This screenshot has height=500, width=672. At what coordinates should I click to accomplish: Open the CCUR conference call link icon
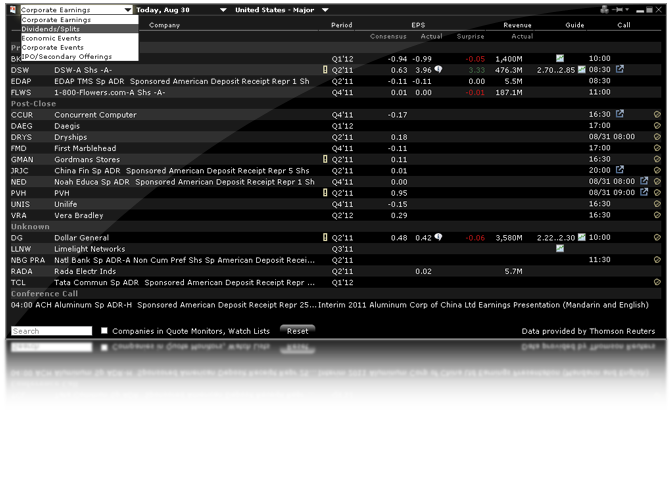coord(620,114)
